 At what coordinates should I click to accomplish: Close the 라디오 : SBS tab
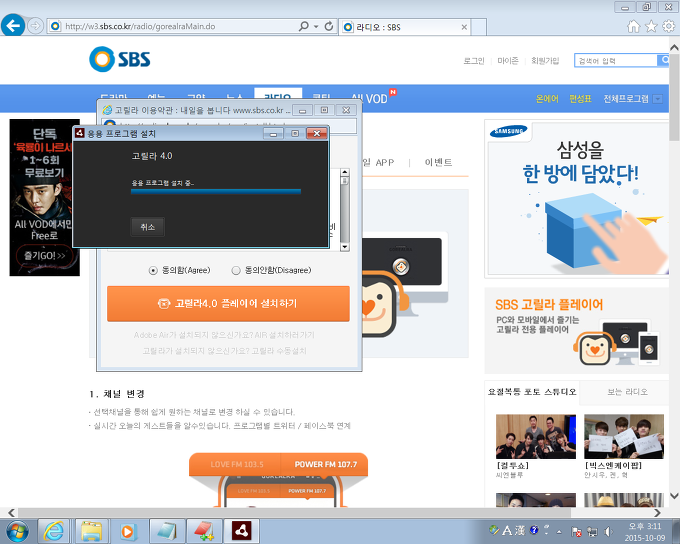click(x=464, y=27)
